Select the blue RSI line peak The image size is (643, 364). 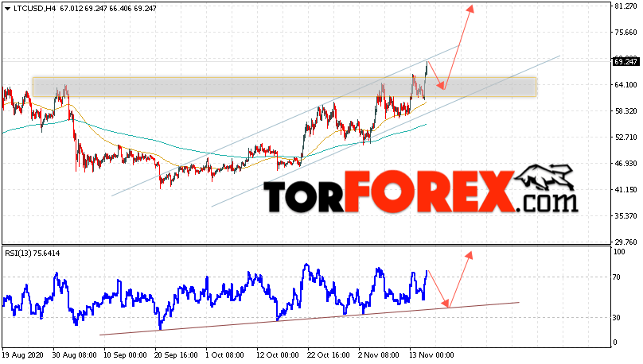(x=306, y=265)
